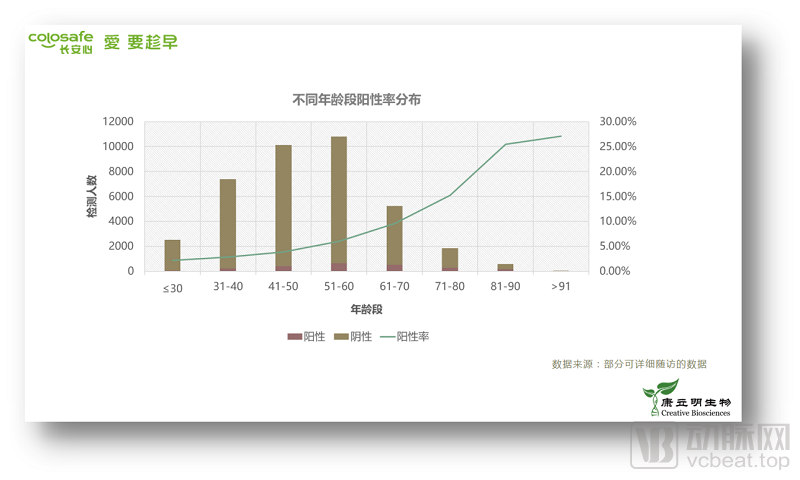
Task: Select the chart title 不同年龄段阳性率分布
Action: click(x=356, y=100)
